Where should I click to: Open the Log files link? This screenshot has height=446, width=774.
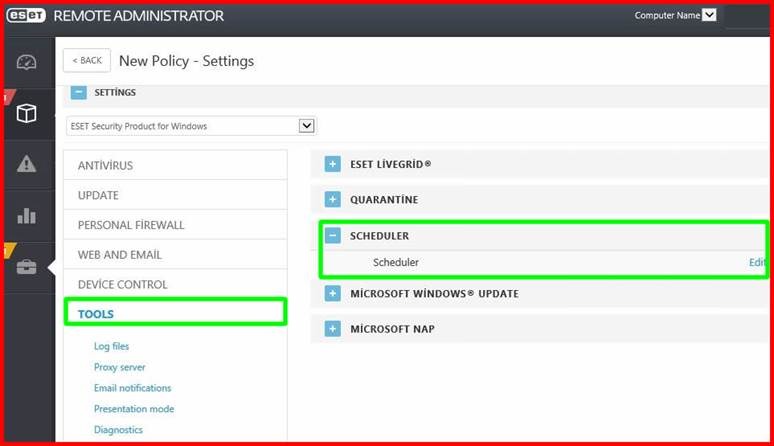(111, 346)
